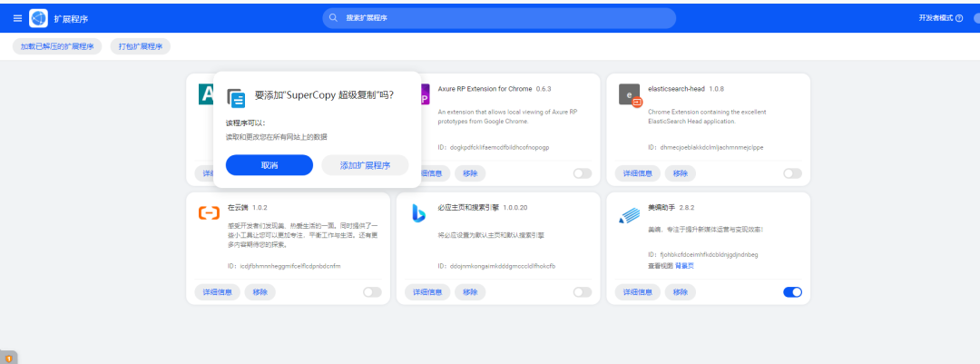Remove the 在云端 extension

pos(260,292)
